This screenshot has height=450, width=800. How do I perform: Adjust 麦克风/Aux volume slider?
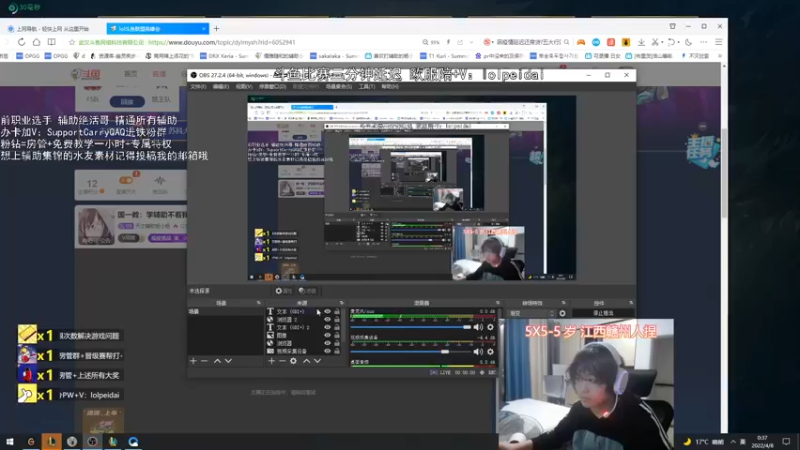pyautogui.click(x=411, y=327)
